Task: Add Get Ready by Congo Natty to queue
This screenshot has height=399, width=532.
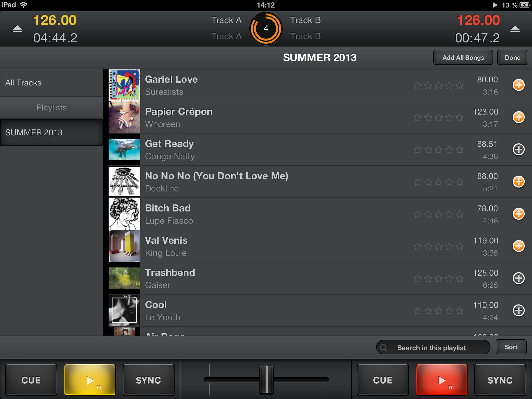Action: [518, 149]
